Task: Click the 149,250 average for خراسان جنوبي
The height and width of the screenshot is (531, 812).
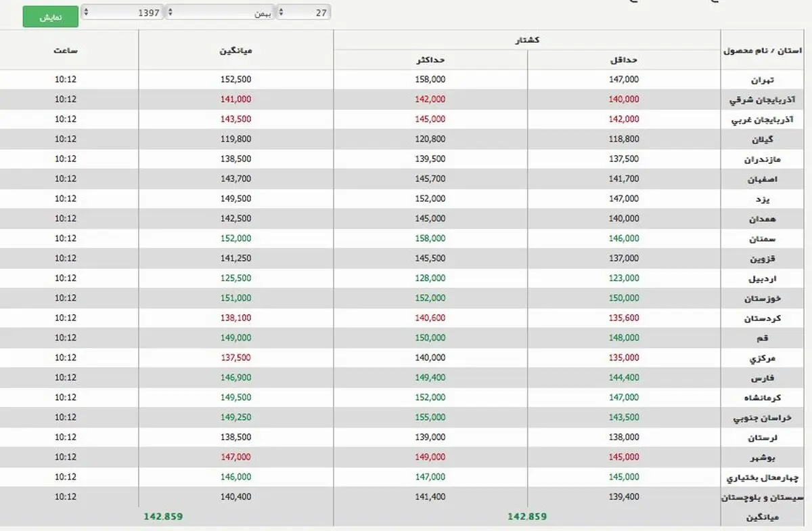Action: coord(236,417)
